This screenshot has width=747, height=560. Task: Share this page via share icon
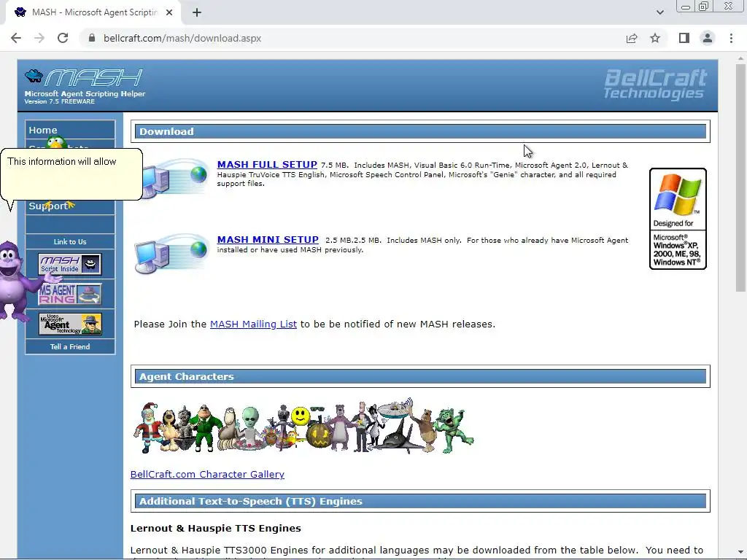click(632, 38)
